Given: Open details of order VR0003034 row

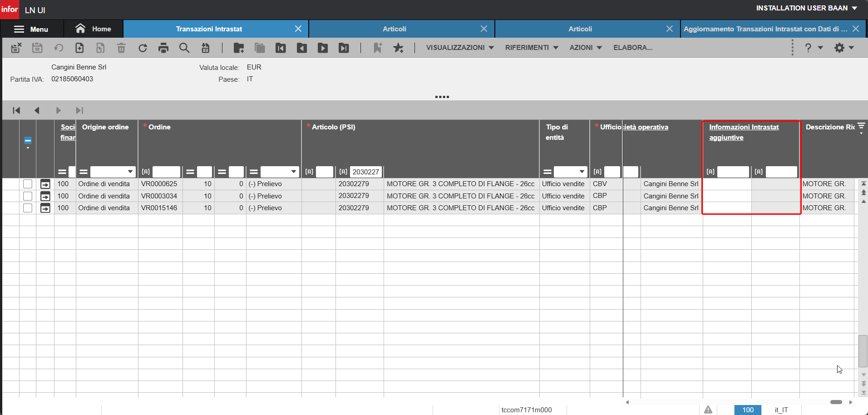Looking at the screenshot, I should (45, 196).
